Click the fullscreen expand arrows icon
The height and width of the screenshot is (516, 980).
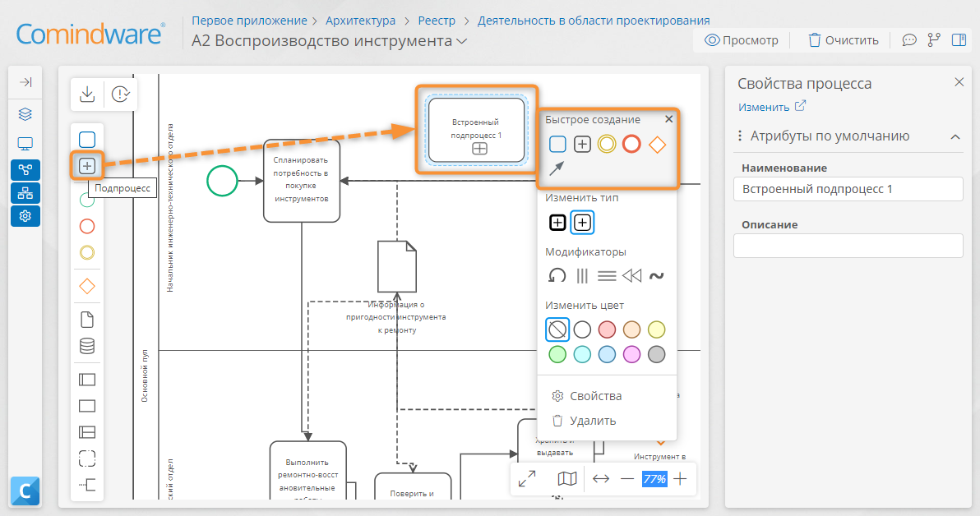(x=527, y=479)
